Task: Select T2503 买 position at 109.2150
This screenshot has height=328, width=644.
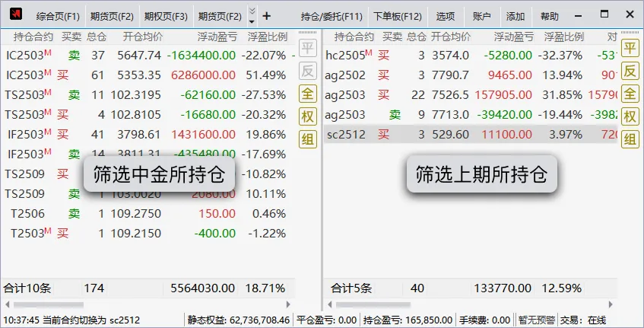Action: coord(148,233)
